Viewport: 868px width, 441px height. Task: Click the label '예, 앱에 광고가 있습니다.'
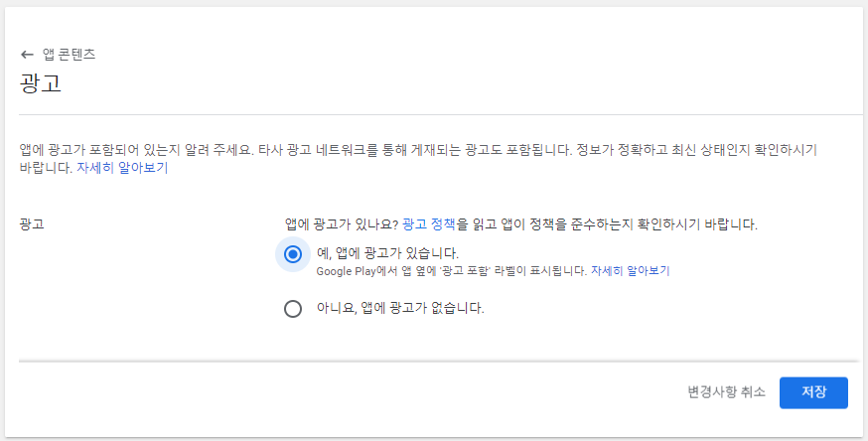coord(386,252)
